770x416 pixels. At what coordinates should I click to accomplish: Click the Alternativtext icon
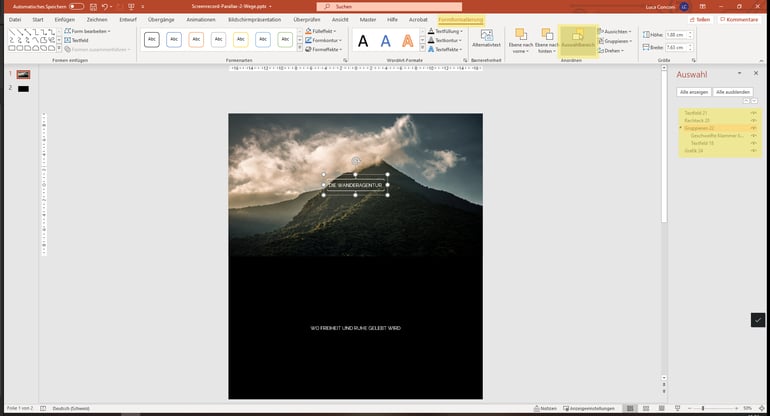pos(486,35)
